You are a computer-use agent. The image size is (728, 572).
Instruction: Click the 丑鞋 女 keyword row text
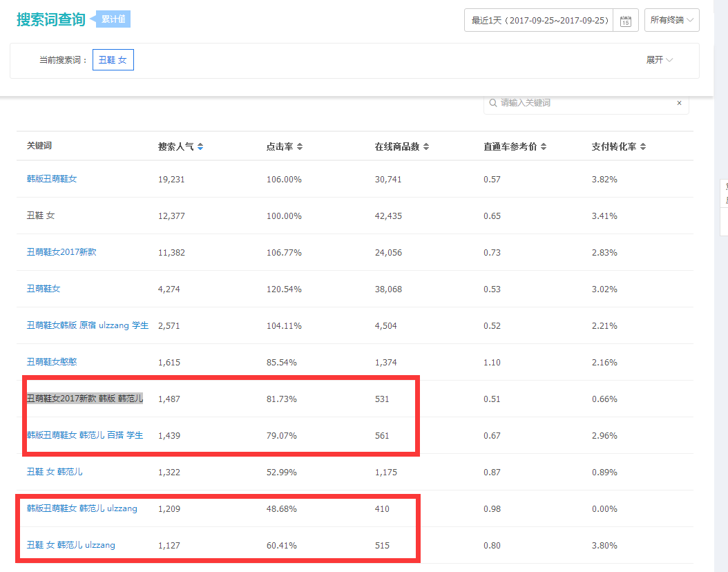(41, 216)
